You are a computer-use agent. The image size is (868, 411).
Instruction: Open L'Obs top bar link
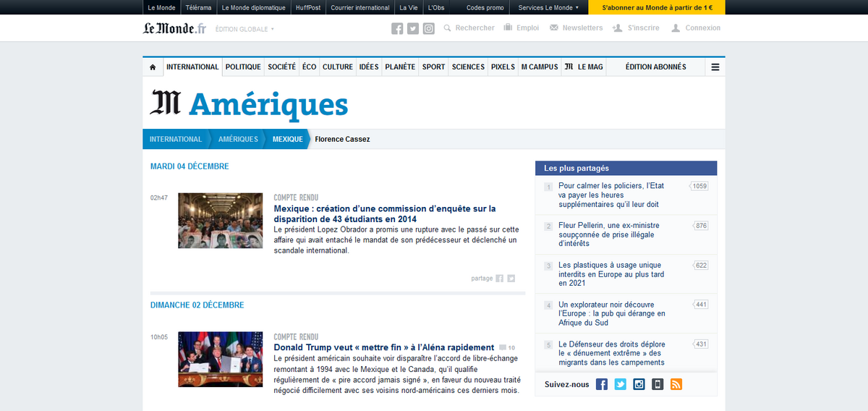click(436, 7)
